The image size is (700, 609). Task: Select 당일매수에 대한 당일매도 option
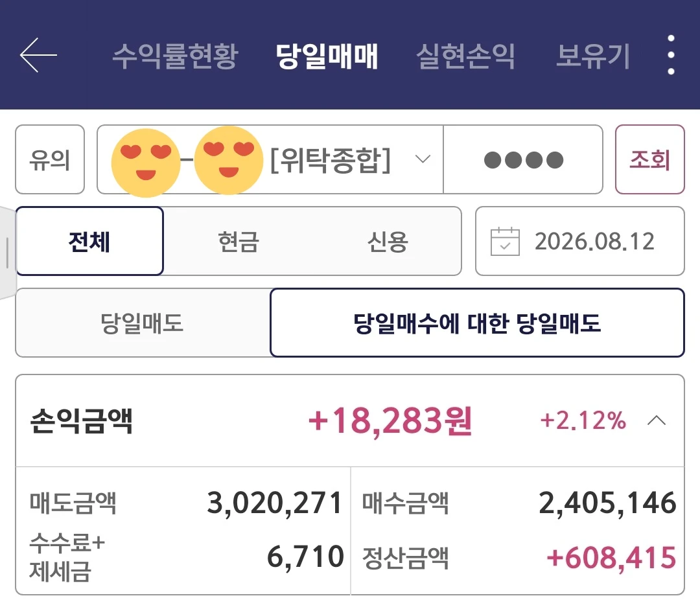[477, 323]
